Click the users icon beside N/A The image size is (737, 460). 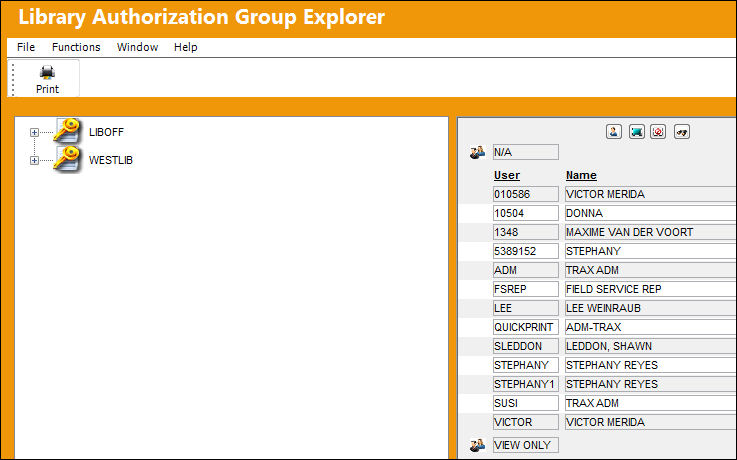click(x=478, y=152)
